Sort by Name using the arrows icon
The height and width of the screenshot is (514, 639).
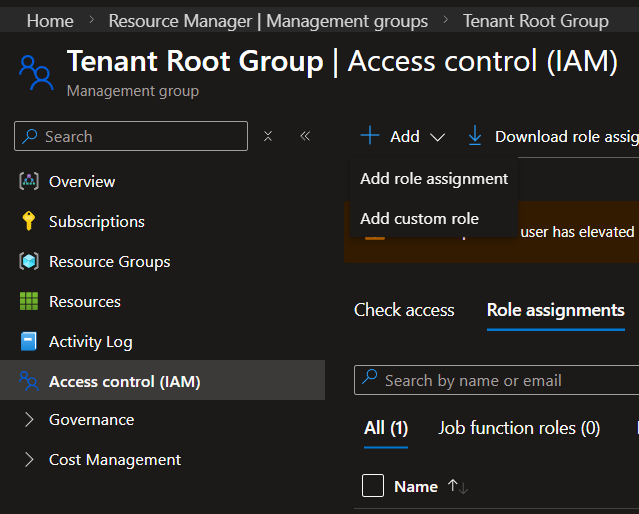pos(458,486)
